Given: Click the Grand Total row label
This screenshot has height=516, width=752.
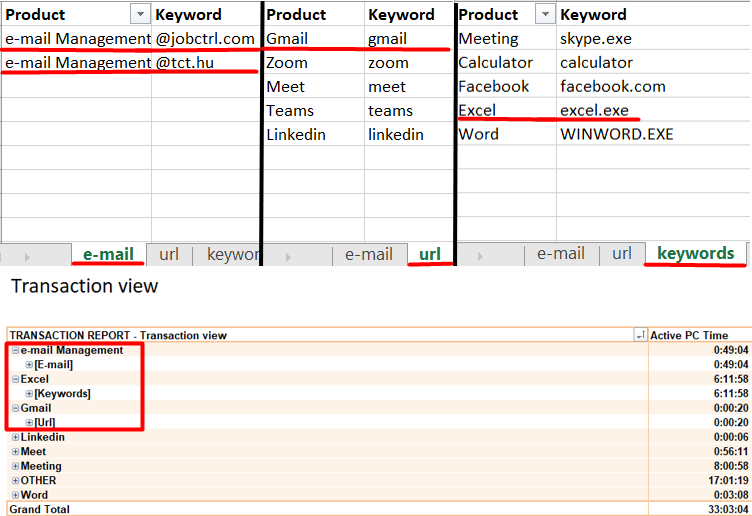Looking at the screenshot, I should pos(40,509).
